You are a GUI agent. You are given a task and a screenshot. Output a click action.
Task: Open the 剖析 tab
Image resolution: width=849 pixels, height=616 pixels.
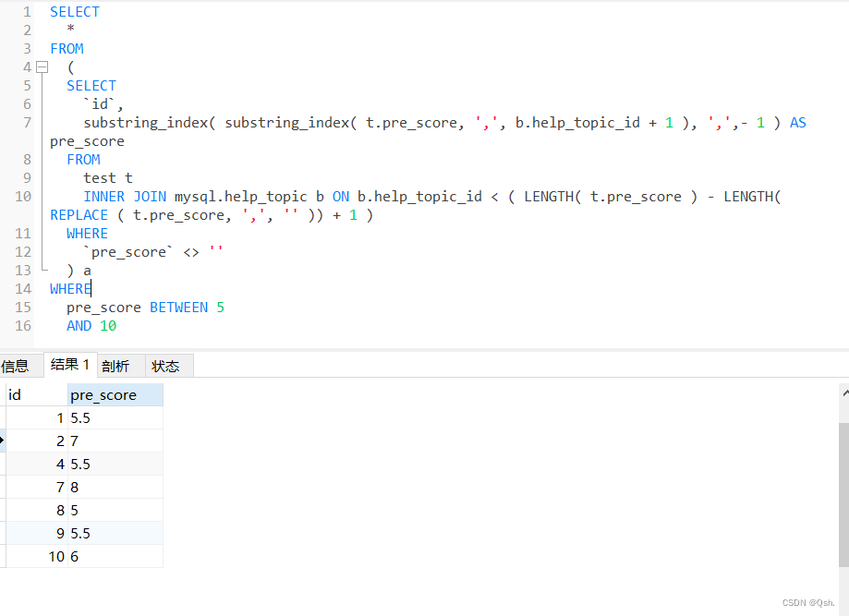(x=116, y=366)
